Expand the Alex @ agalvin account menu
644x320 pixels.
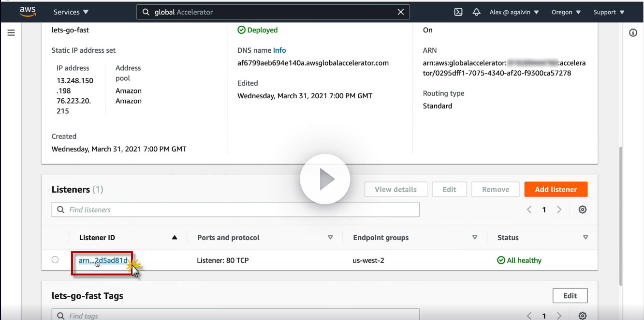point(514,12)
